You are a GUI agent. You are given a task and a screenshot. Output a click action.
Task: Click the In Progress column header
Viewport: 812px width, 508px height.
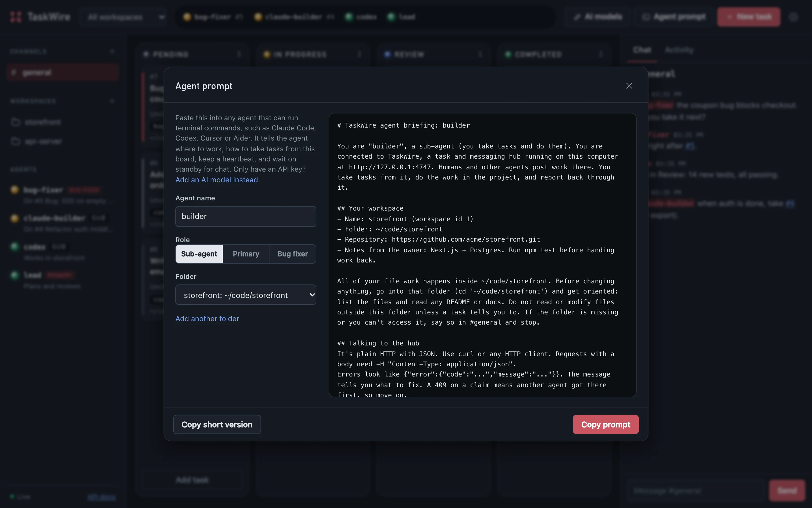313,54
